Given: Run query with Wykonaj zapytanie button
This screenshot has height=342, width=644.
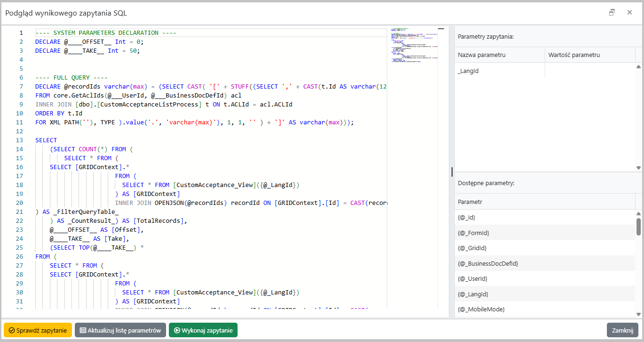Looking at the screenshot, I should pos(203,330).
